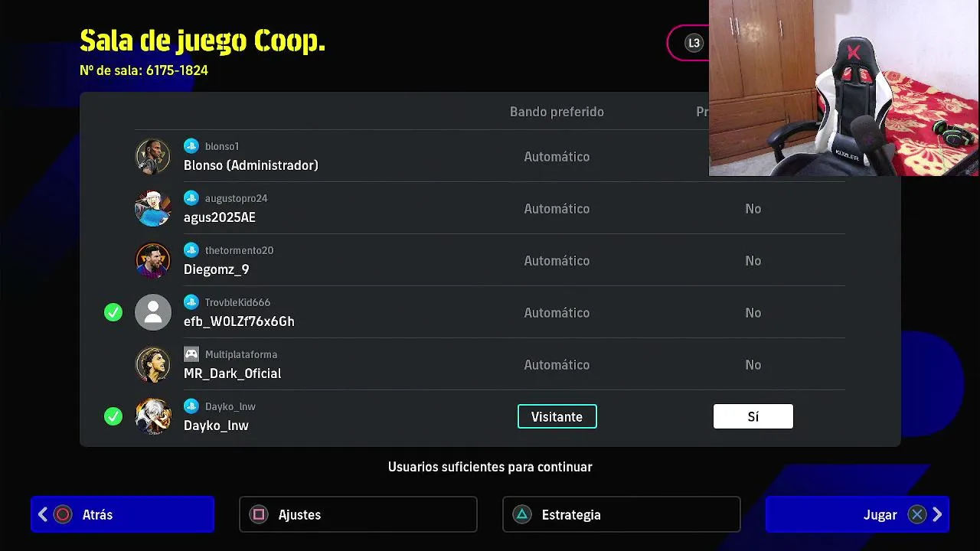Screen dimensions: 980x551
Task: Toggle ready checkmark for efb_W0LZf76x6Gh
Action: tap(113, 312)
